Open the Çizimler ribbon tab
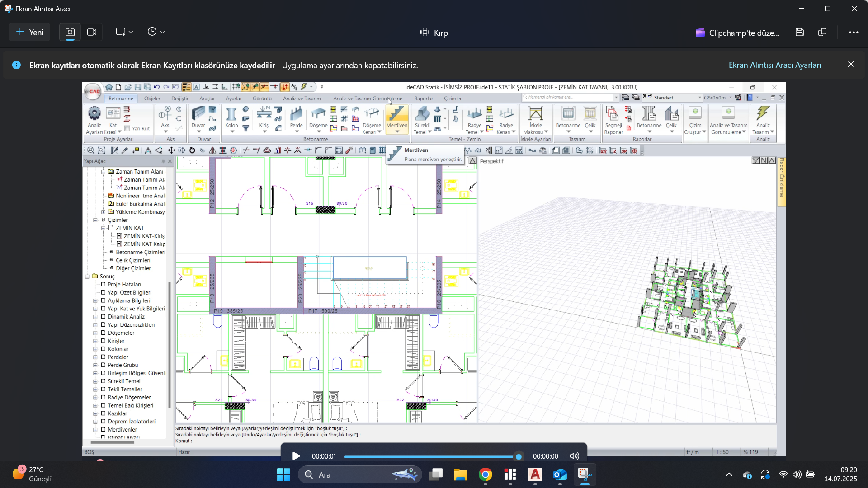Screen dimensions: 868x488 tap(453, 99)
